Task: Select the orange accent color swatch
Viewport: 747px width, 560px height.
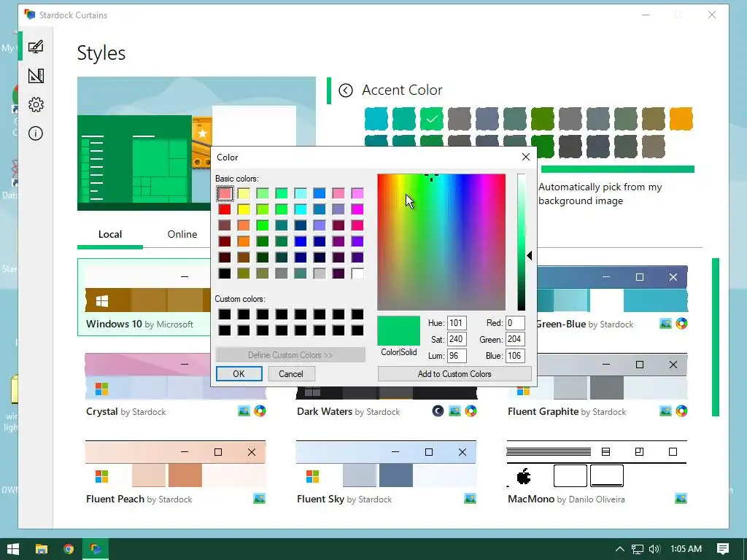Action: point(681,119)
